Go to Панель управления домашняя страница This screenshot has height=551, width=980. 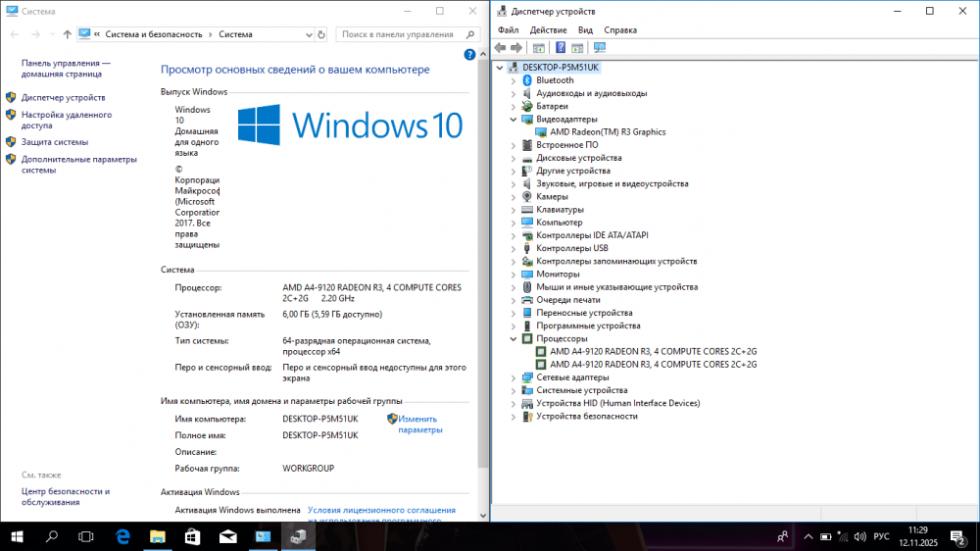66,69
